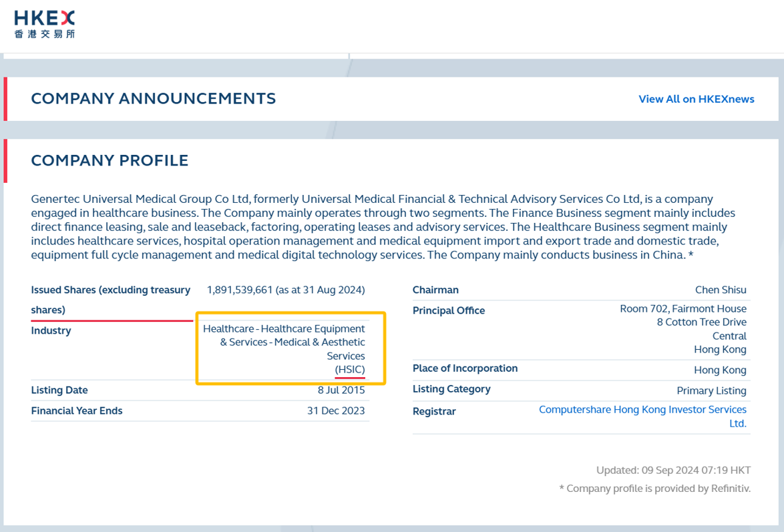Image resolution: width=784 pixels, height=532 pixels.
Task: Click the Listing Category label
Action: (451, 389)
